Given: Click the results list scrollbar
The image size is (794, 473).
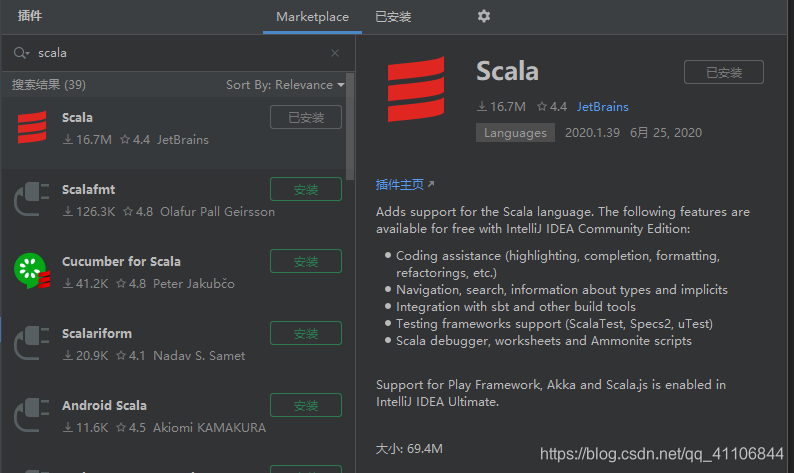Looking at the screenshot, I should (x=350, y=127).
